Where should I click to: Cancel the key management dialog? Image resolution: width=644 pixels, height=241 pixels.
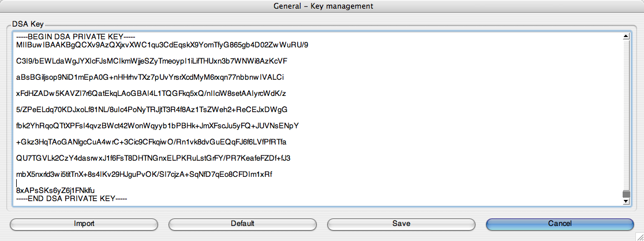coord(559,224)
